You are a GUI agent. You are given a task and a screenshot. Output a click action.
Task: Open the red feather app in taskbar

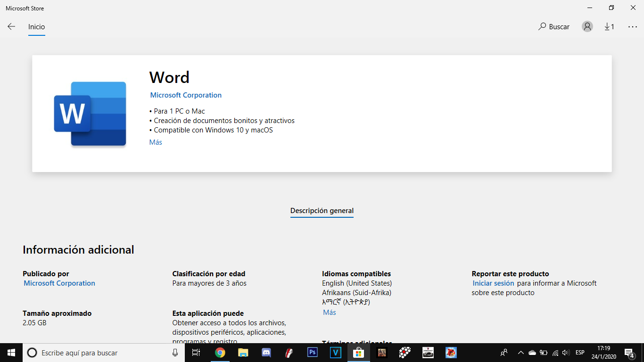point(289,353)
